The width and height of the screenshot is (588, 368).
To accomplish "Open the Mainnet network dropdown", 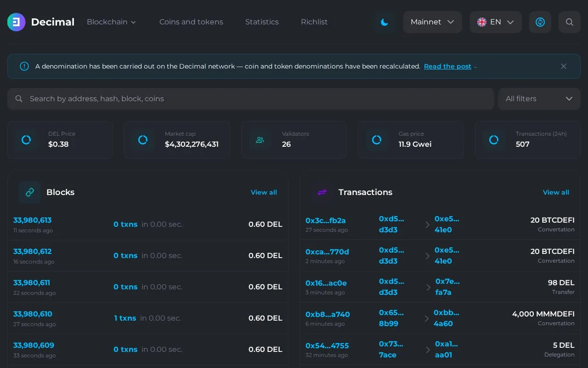I will 433,22.
